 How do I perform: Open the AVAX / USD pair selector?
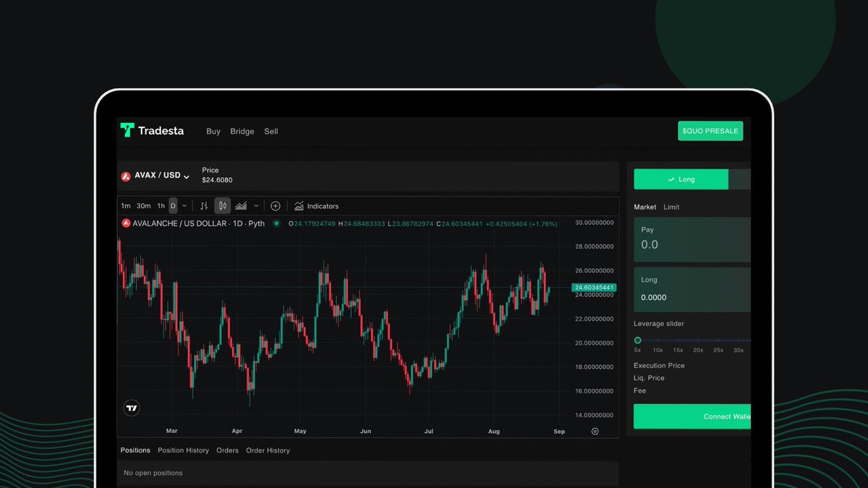pyautogui.click(x=156, y=175)
